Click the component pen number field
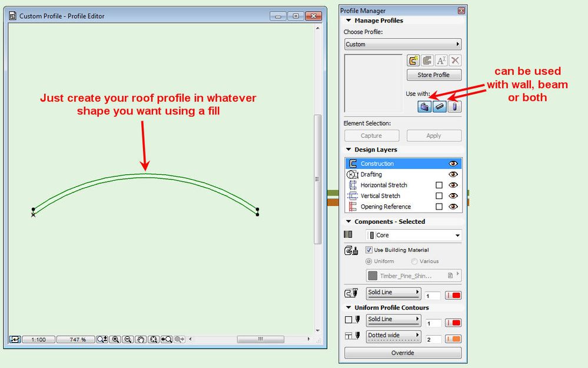 (433, 296)
